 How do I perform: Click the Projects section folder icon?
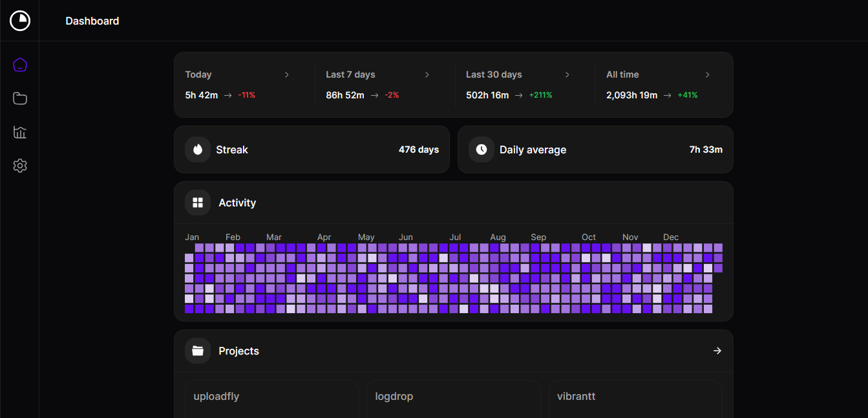[x=198, y=351]
